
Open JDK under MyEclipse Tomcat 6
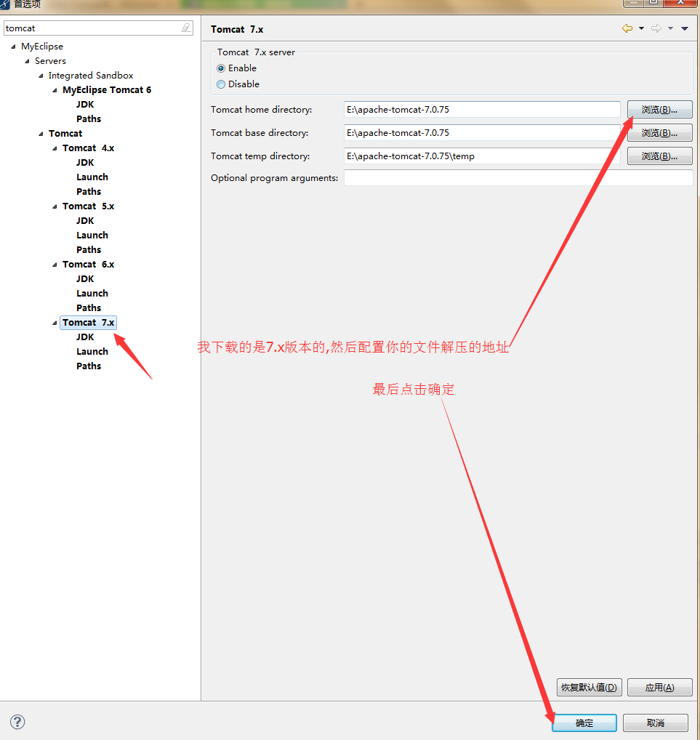(x=85, y=104)
